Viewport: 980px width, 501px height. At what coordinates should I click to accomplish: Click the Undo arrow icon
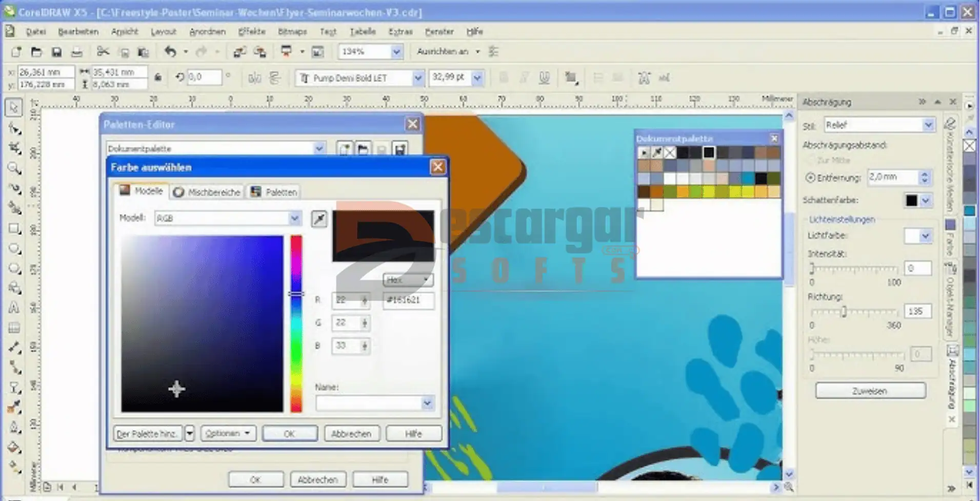coord(170,52)
